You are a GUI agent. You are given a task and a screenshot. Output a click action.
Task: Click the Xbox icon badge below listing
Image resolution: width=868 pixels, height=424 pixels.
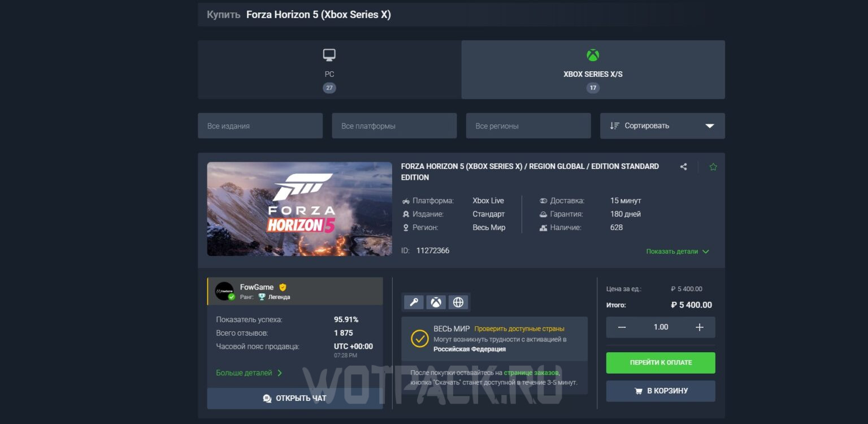(x=436, y=302)
